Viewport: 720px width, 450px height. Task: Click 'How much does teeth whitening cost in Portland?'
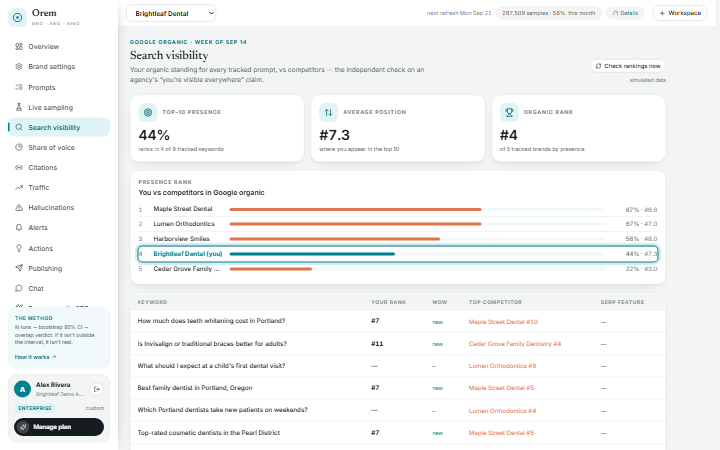211,321
